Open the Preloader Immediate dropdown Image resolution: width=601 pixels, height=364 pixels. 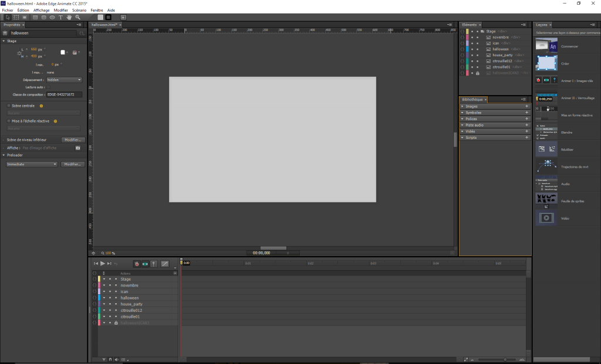(x=32, y=164)
